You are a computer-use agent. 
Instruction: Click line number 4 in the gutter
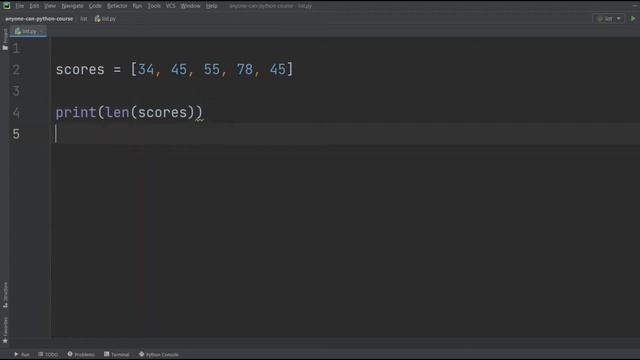pos(16,113)
